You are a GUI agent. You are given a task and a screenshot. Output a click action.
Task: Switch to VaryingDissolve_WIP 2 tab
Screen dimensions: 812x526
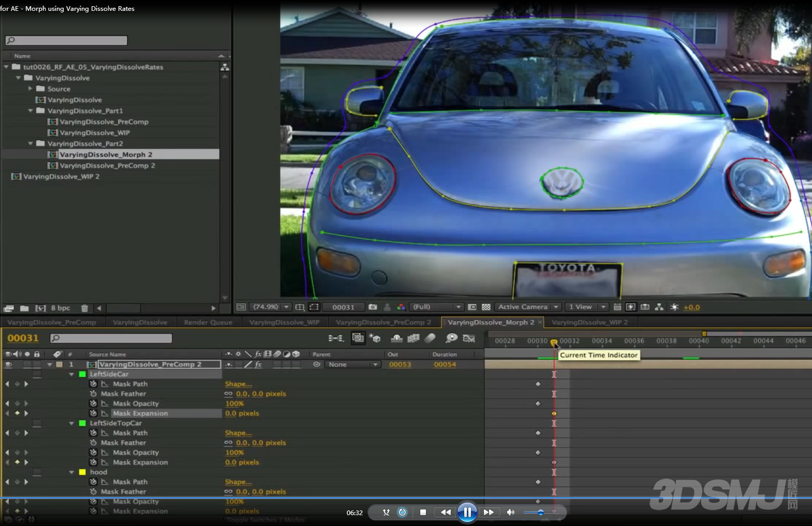pos(589,322)
